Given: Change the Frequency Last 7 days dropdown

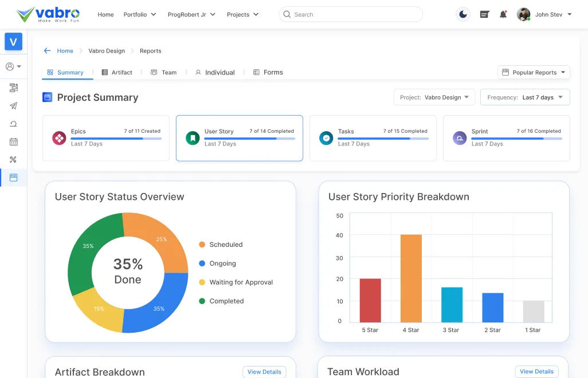Looking at the screenshot, I should click(525, 97).
